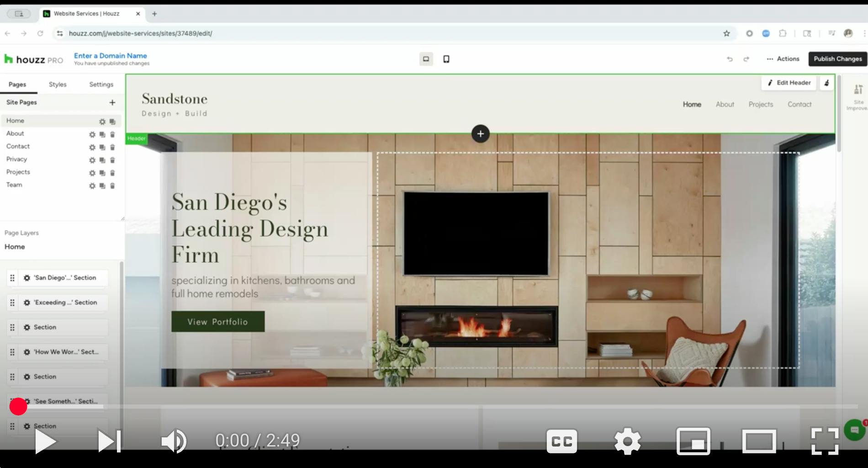Switch to mobile device preview icon

pos(446,59)
